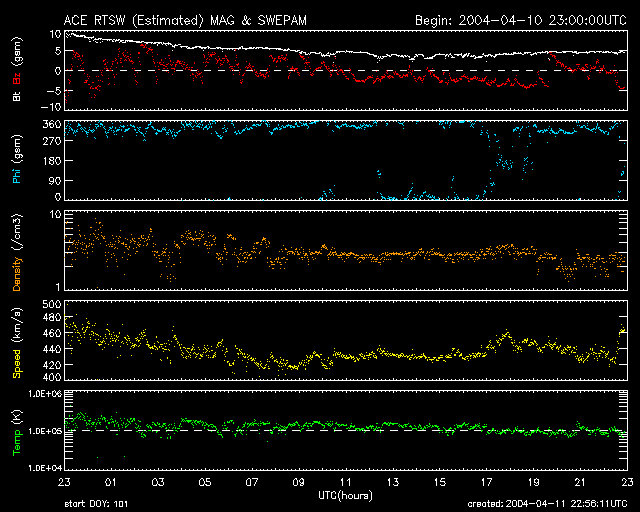
Task: Click the "21" hour label on time axis
Action: (580, 483)
